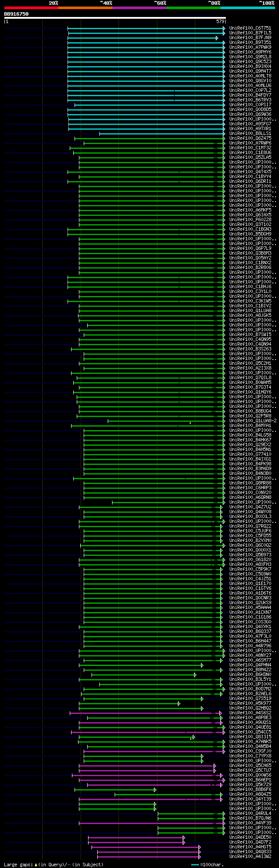This screenshot has width=279, height=868.
Task: Select hit label UniRef100_A8JGK5
Action: point(250,316)
